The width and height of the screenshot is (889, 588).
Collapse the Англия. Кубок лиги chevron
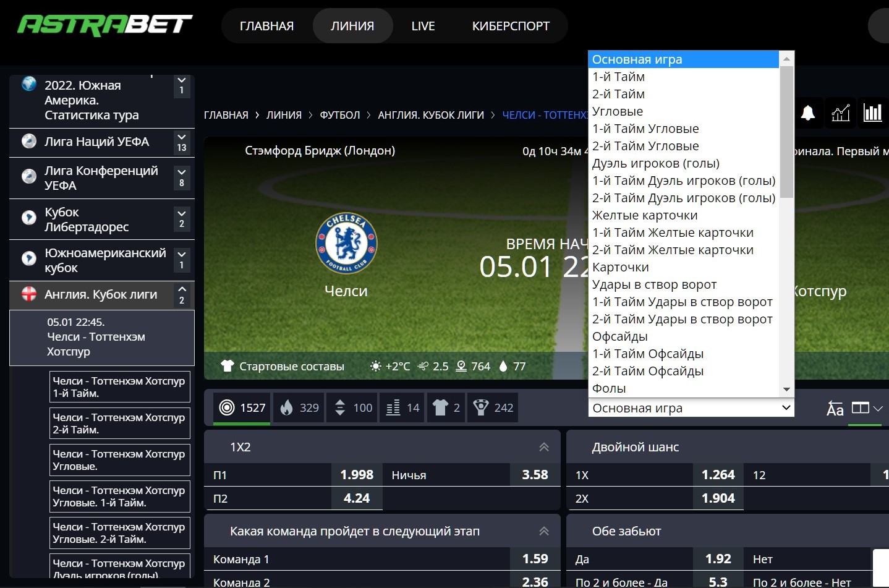pos(181,294)
